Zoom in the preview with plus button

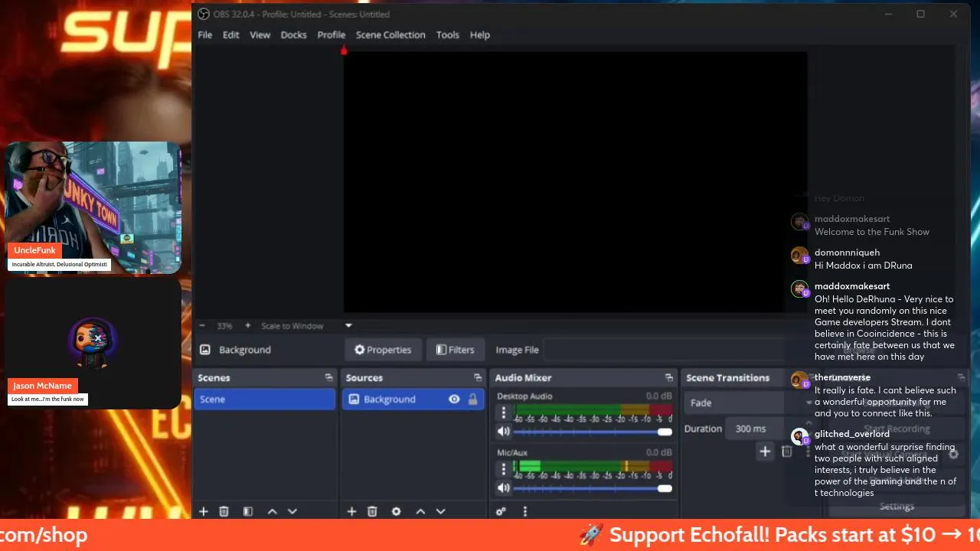(x=247, y=326)
